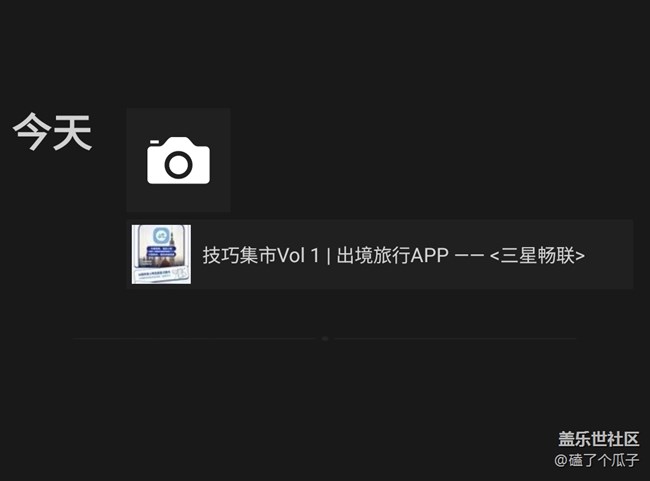
Task: Open the 技巧集市Vol 1 article link
Action: click(x=380, y=254)
